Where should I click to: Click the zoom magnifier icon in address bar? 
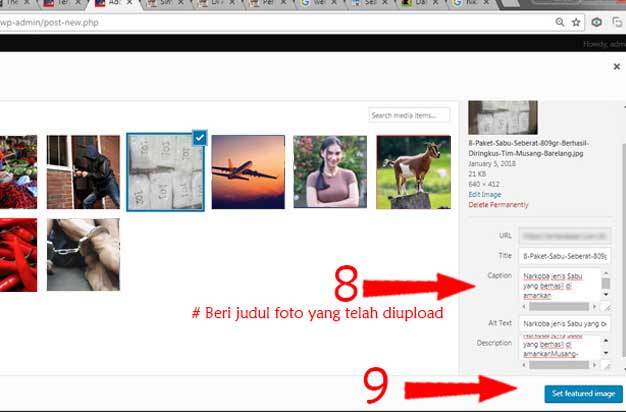click(x=558, y=21)
